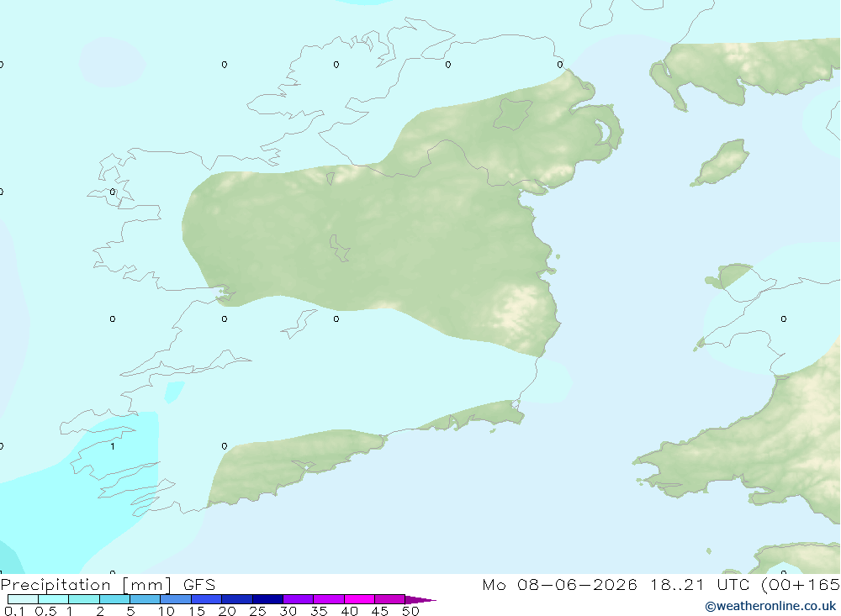Click the 45–50 mm dark magenta swatch
Screen dimensions: 841x616
[390, 599]
